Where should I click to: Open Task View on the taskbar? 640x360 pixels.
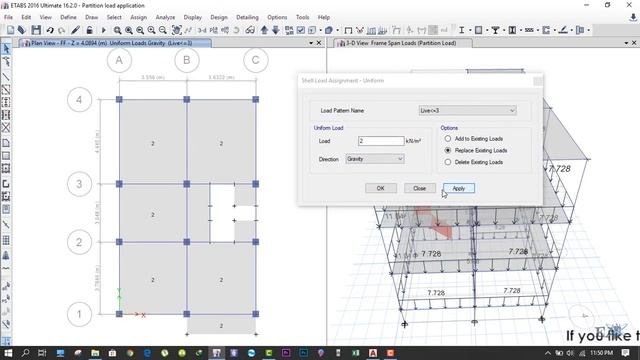click(x=42, y=353)
